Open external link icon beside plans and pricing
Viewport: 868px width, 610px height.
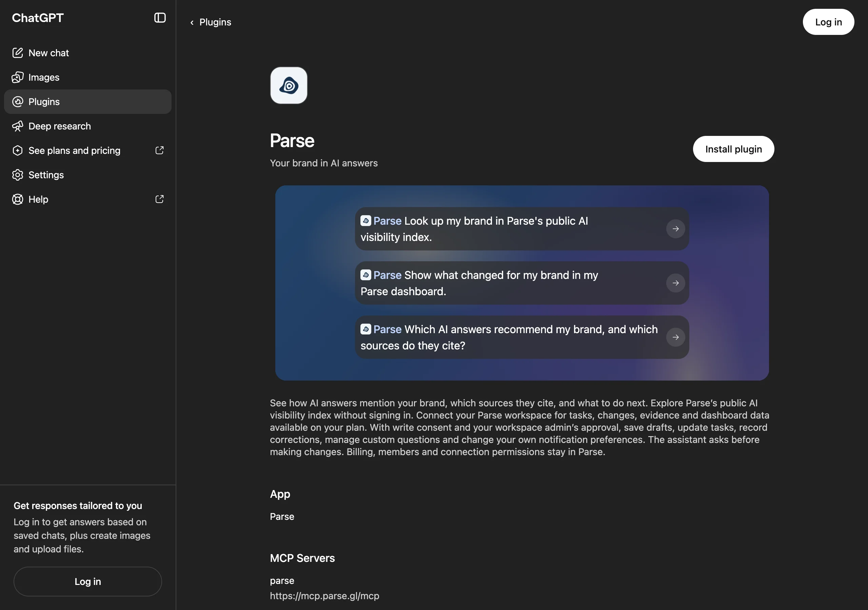click(160, 150)
